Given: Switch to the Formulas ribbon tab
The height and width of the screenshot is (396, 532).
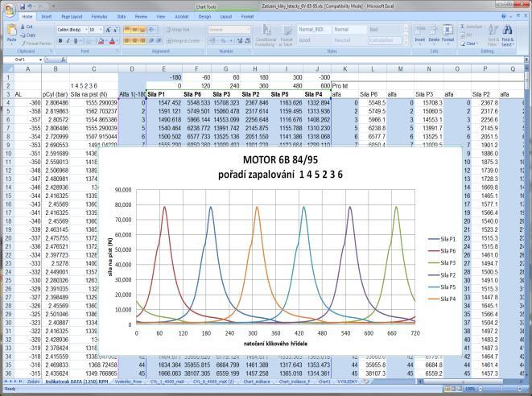Looking at the screenshot, I should [99, 16].
